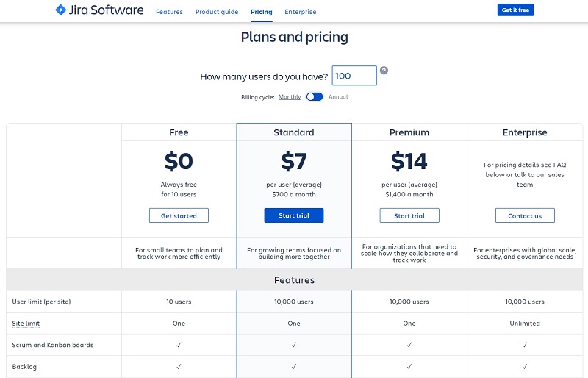
Task: Toggle the billing cycle switch
Action: (315, 97)
